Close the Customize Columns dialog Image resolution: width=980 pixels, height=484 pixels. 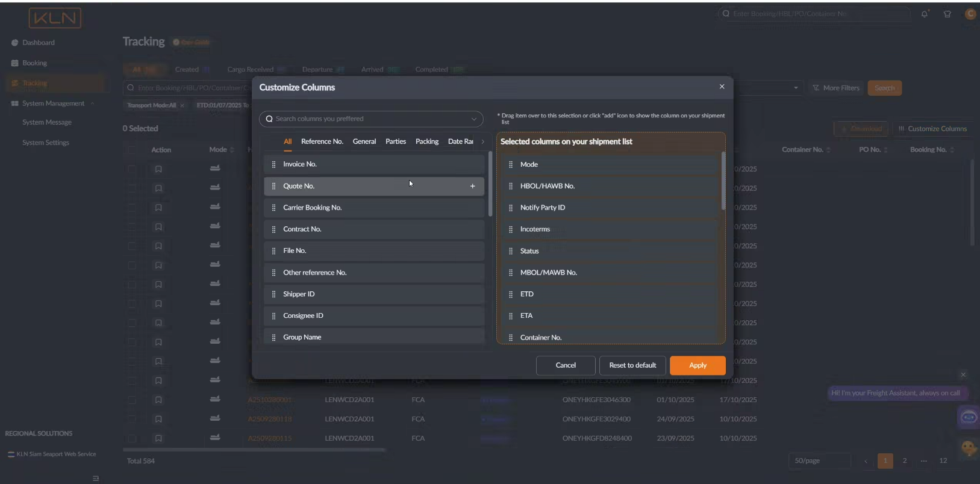click(x=722, y=87)
